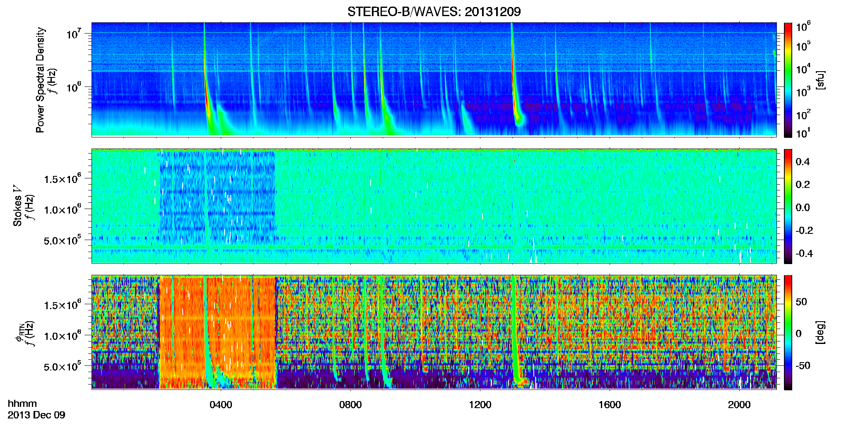The width and height of the screenshot is (868, 447).
Task: Click the Stokes V spectrogram panel
Action: [x=434, y=206]
